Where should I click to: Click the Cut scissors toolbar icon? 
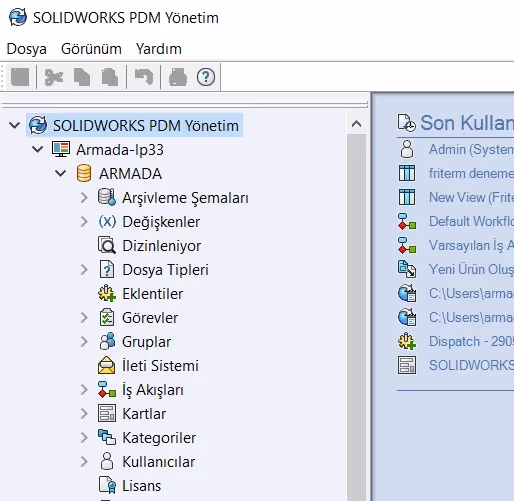point(54,77)
